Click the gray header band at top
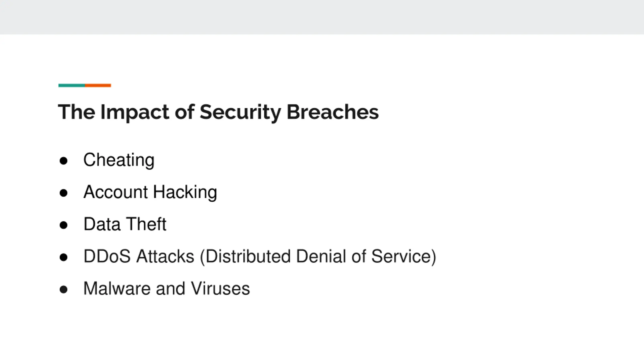644x362 pixels. [322, 17]
